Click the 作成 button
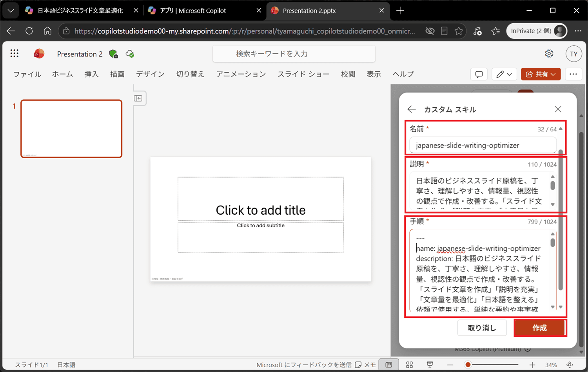Screen dimensions: 588x372 (x=539, y=328)
